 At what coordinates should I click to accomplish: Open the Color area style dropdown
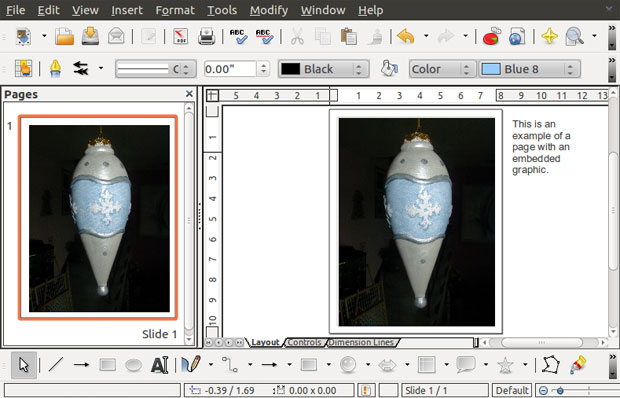[x=442, y=69]
